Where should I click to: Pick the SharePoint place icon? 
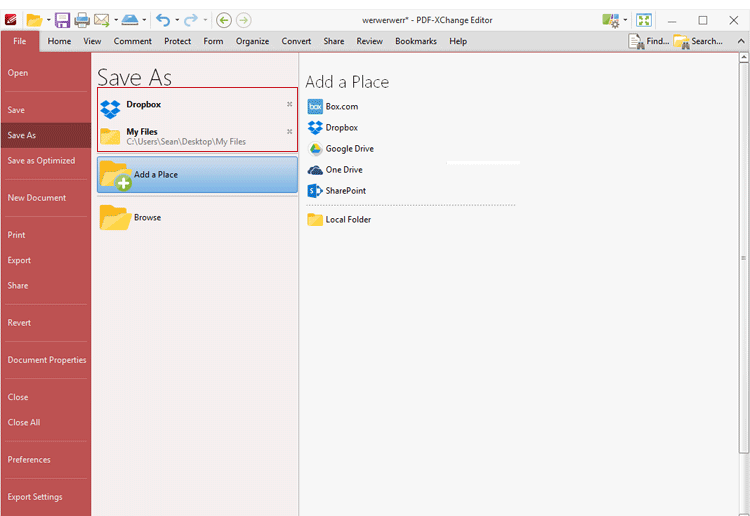click(315, 191)
